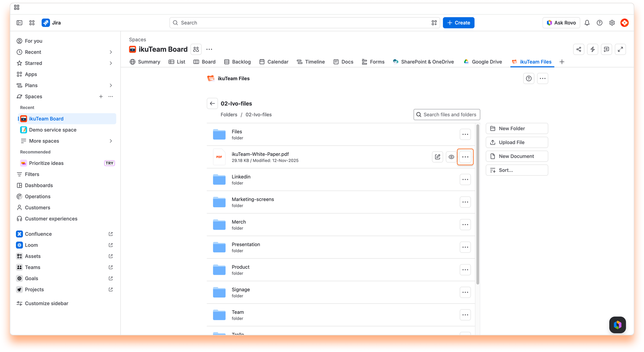Open the Google Drive tab
The image size is (644, 352).
[482, 62]
